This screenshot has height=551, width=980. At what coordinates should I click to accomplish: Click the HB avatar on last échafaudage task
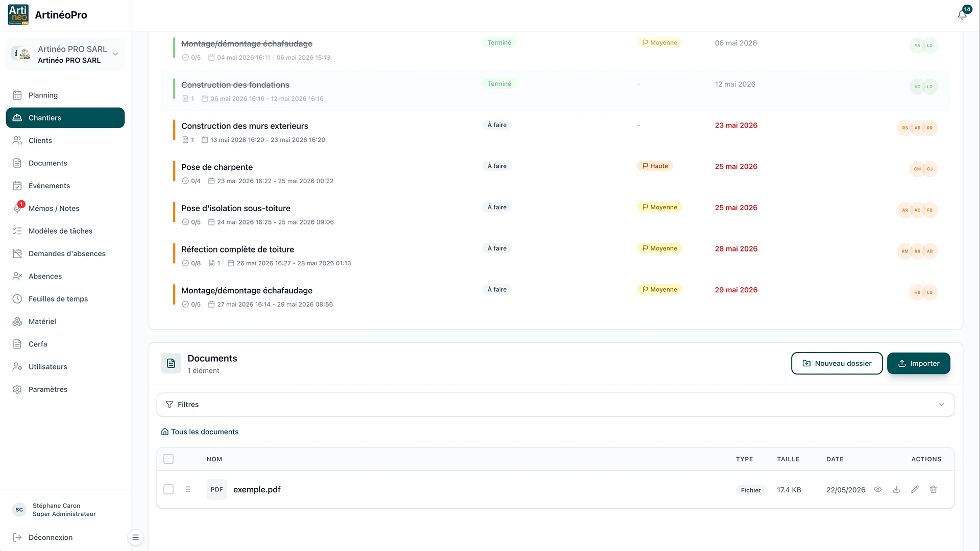917,292
